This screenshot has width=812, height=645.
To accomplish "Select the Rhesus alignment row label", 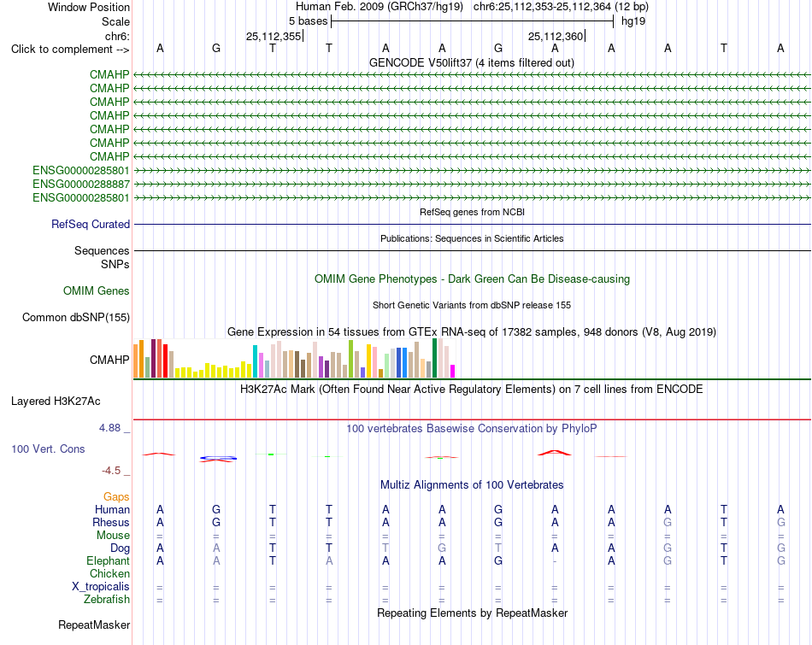I will [111, 523].
